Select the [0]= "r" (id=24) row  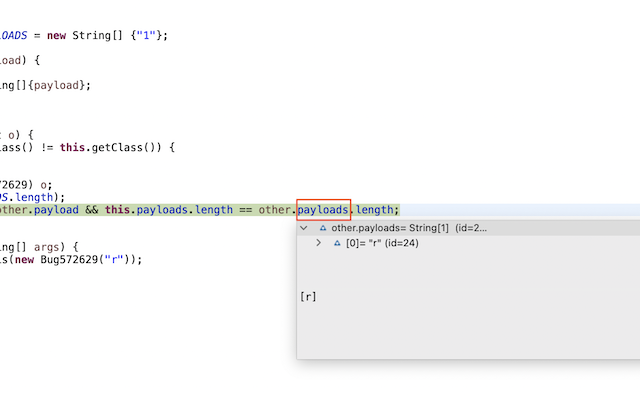[x=468, y=243]
